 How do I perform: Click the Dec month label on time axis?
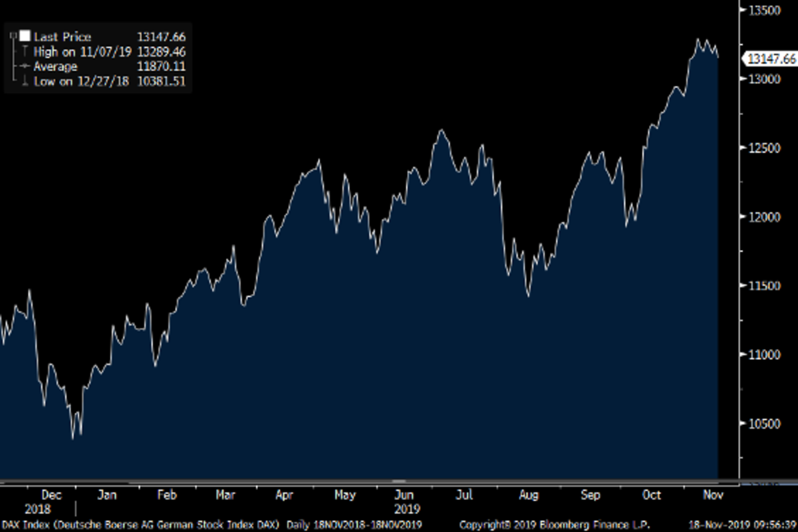pos(52,495)
